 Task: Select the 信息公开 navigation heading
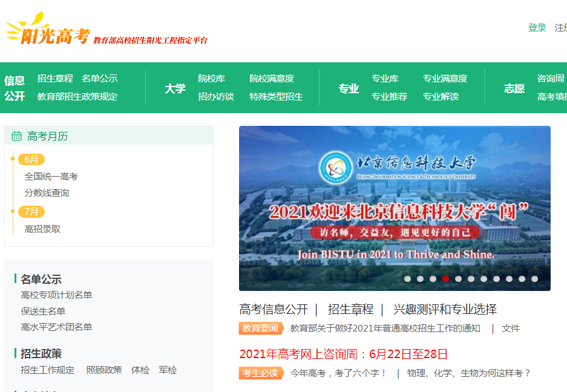pyautogui.click(x=15, y=88)
